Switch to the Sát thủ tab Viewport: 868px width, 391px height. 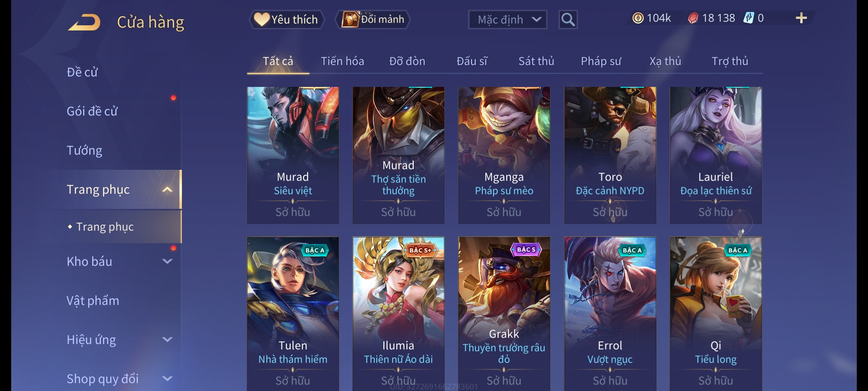tap(536, 61)
